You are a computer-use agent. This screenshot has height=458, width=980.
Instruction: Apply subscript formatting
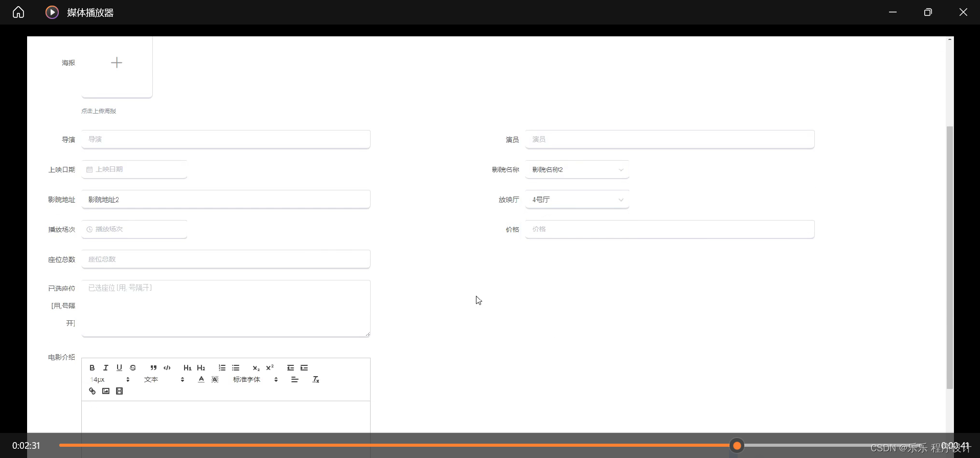pos(256,368)
